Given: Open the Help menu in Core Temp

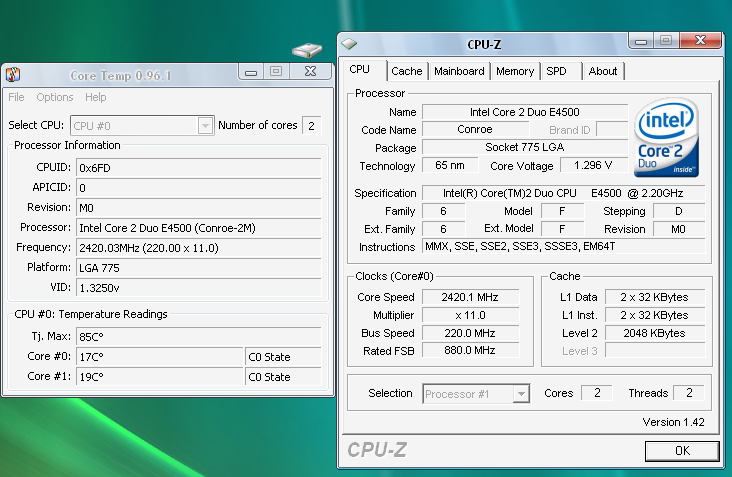Looking at the screenshot, I should click(95, 97).
